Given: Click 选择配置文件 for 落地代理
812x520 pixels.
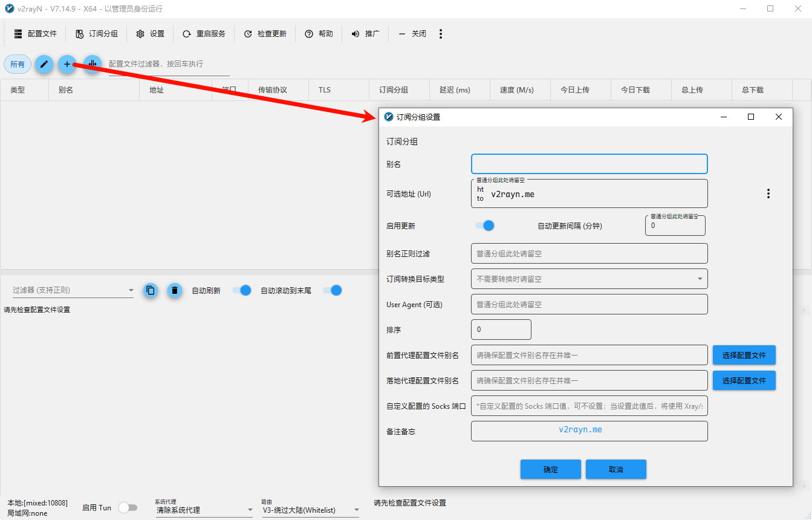Looking at the screenshot, I should click(x=744, y=380).
